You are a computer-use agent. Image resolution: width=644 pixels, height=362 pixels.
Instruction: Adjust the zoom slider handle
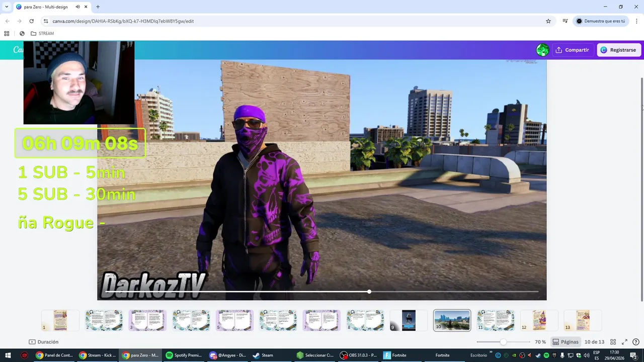pos(503,342)
